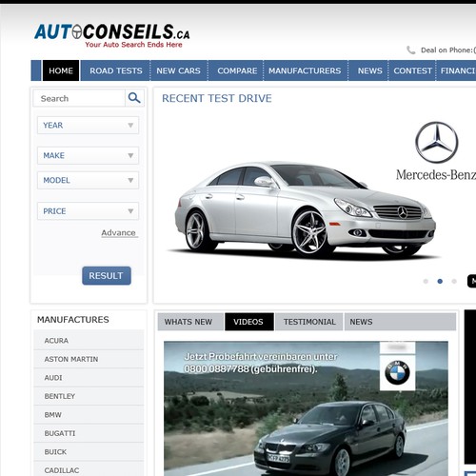The width and height of the screenshot is (476, 476).
Task: Open the PRICE dropdown
Action: (x=88, y=211)
